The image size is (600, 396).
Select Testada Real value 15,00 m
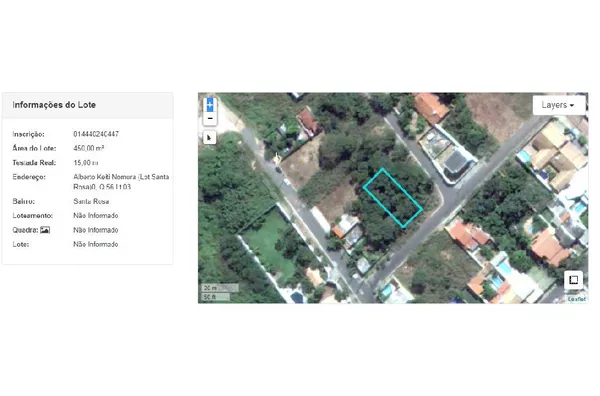pyautogui.click(x=86, y=163)
